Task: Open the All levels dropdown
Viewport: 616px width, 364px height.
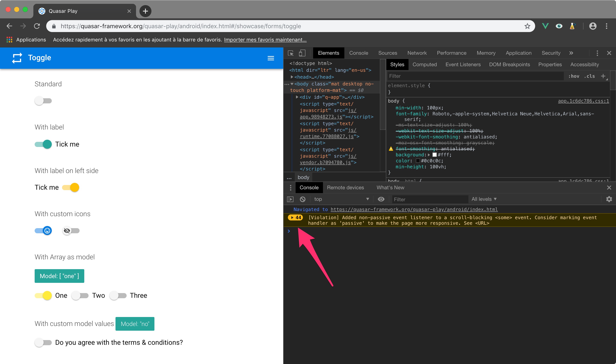Action: pos(483,199)
